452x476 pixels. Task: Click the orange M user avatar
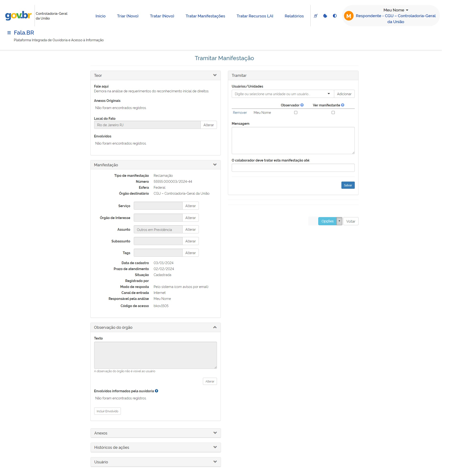pyautogui.click(x=348, y=16)
